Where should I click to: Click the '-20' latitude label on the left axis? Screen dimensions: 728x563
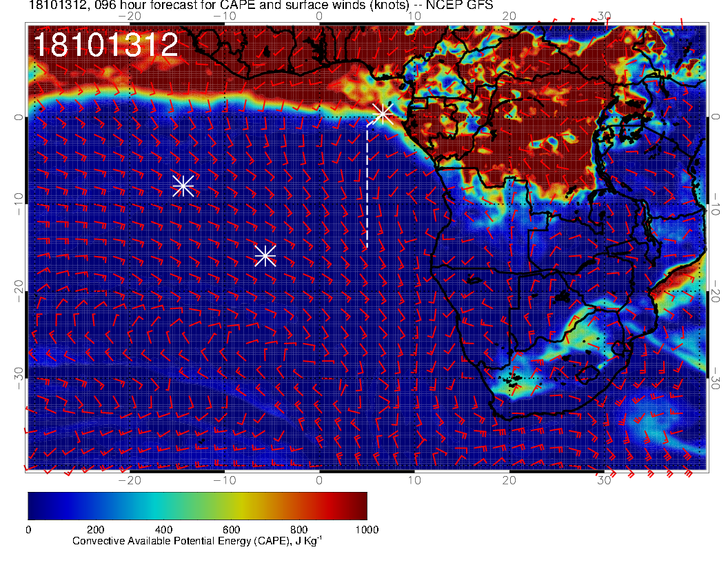[x=18, y=290]
